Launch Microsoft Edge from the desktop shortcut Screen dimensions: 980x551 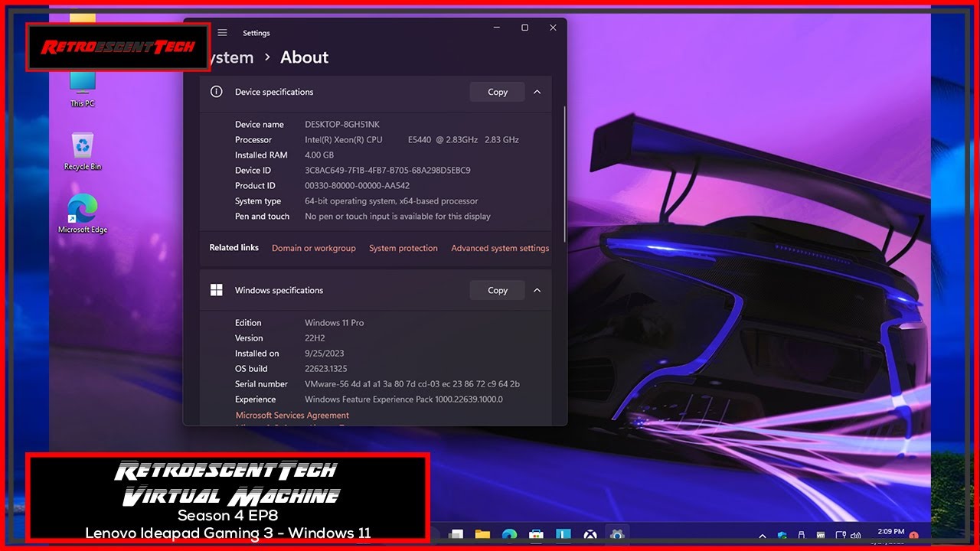pyautogui.click(x=83, y=214)
